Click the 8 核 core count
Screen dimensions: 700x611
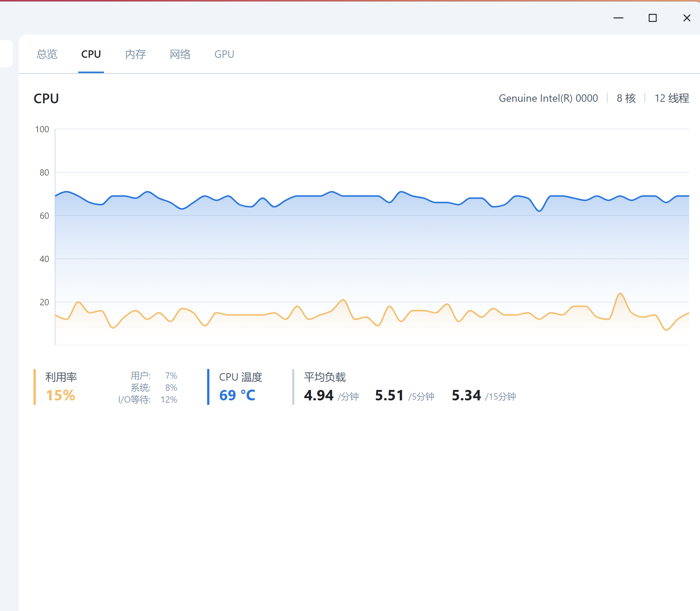[626, 98]
